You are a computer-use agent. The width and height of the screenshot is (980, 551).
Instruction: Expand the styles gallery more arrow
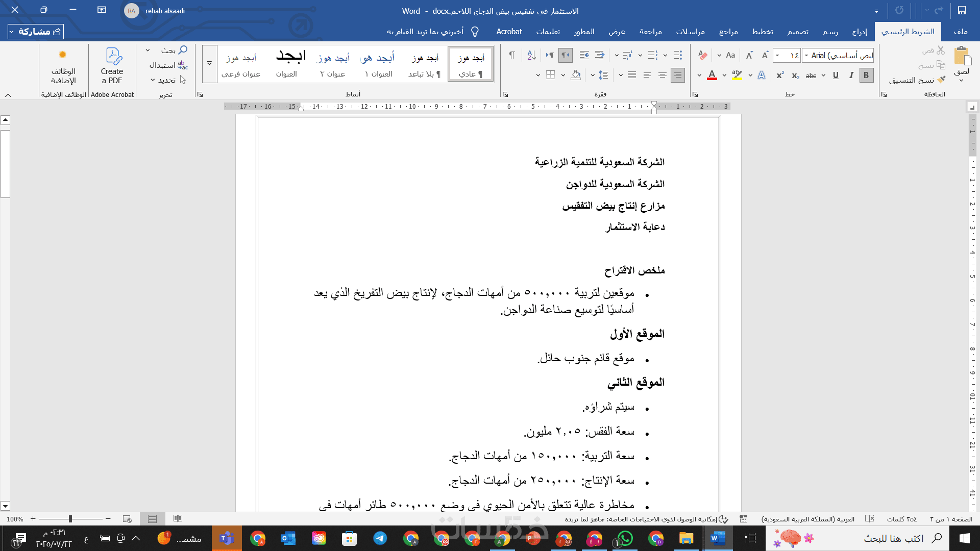(x=209, y=64)
